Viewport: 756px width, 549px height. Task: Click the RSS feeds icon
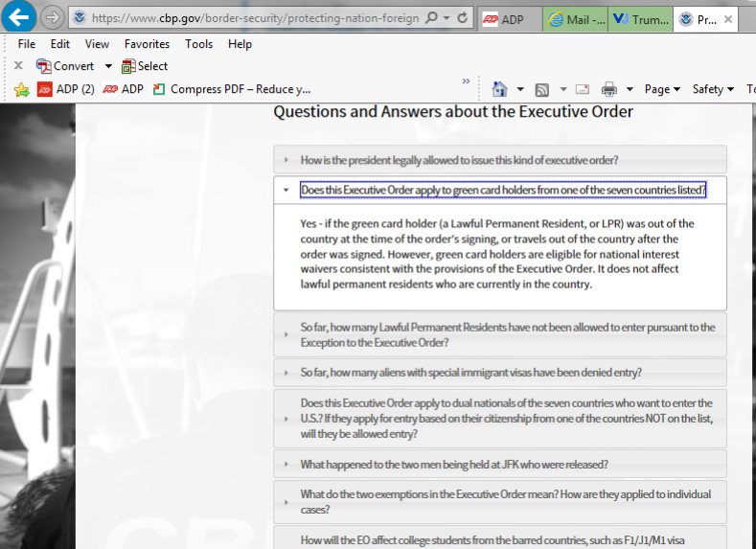click(541, 89)
